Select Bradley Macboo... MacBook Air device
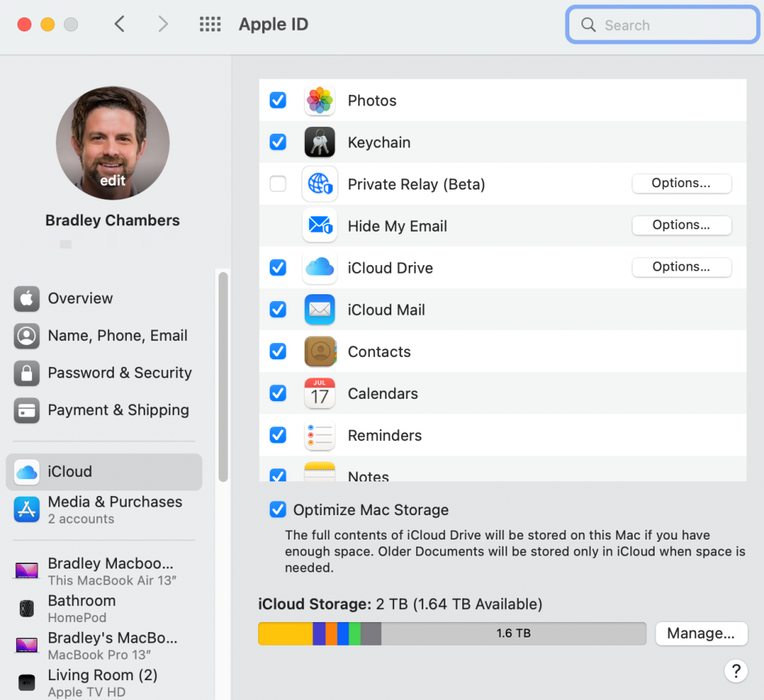 tap(104, 572)
